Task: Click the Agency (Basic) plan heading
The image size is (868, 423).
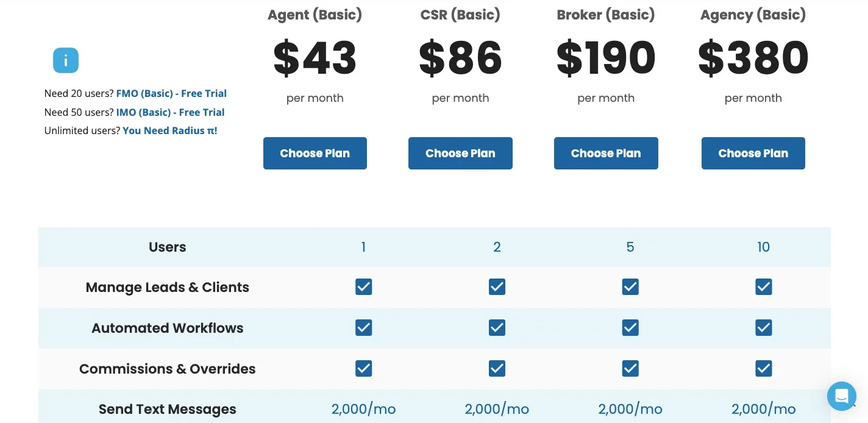Action: pyautogui.click(x=753, y=15)
